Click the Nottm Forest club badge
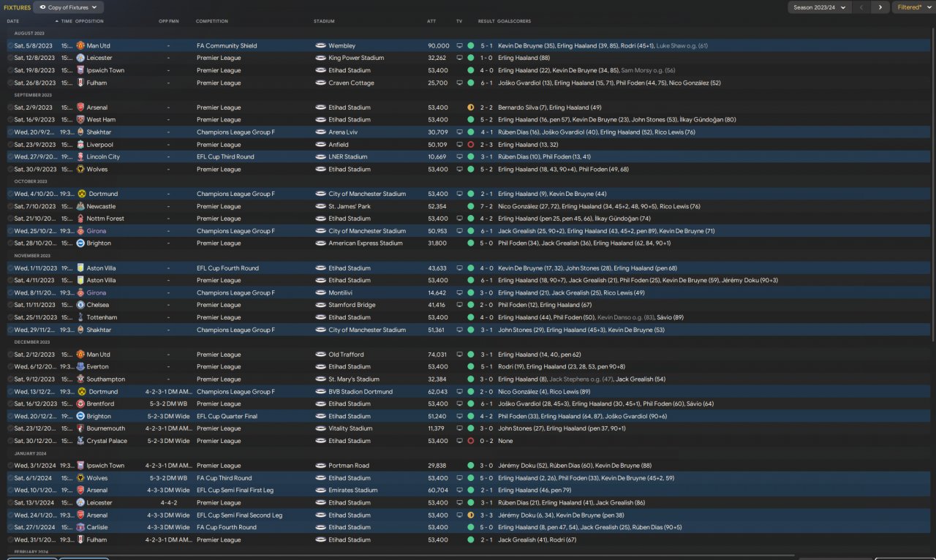Image resolution: width=936 pixels, height=560 pixels. tap(80, 219)
